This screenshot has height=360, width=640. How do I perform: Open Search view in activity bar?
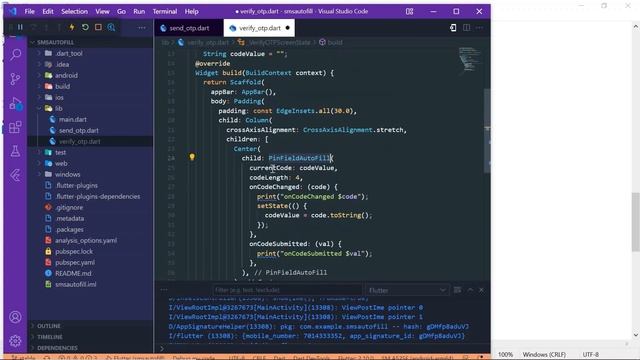pyautogui.click(x=16, y=54)
